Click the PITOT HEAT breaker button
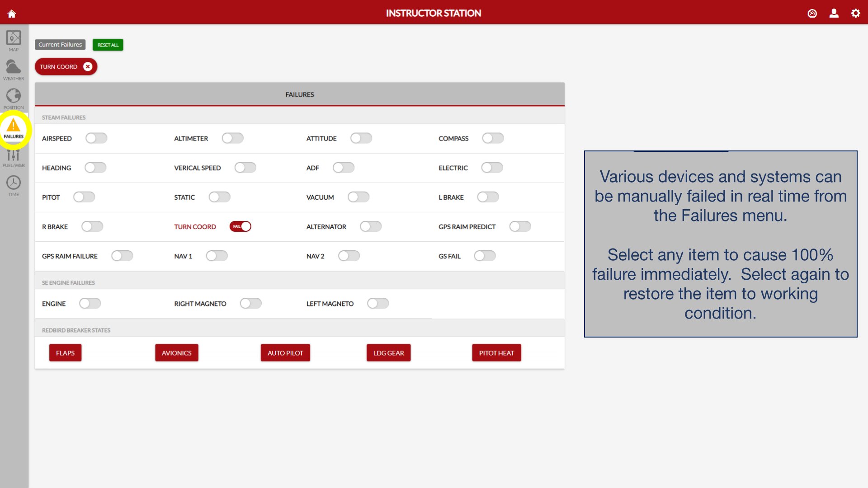The width and height of the screenshot is (868, 488). coord(496,353)
